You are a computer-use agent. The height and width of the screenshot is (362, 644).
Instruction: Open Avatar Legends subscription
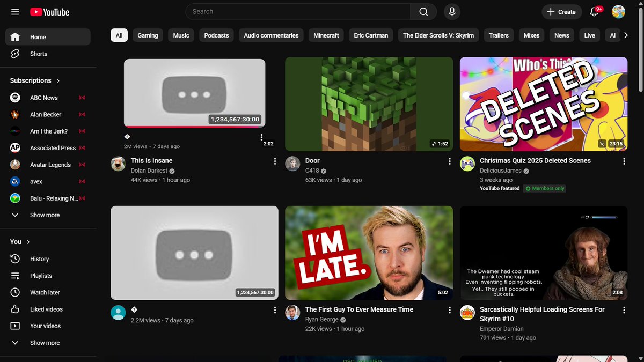48,165
